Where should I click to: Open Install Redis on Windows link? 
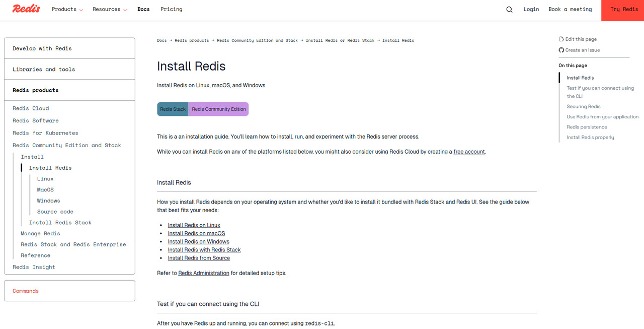point(198,241)
